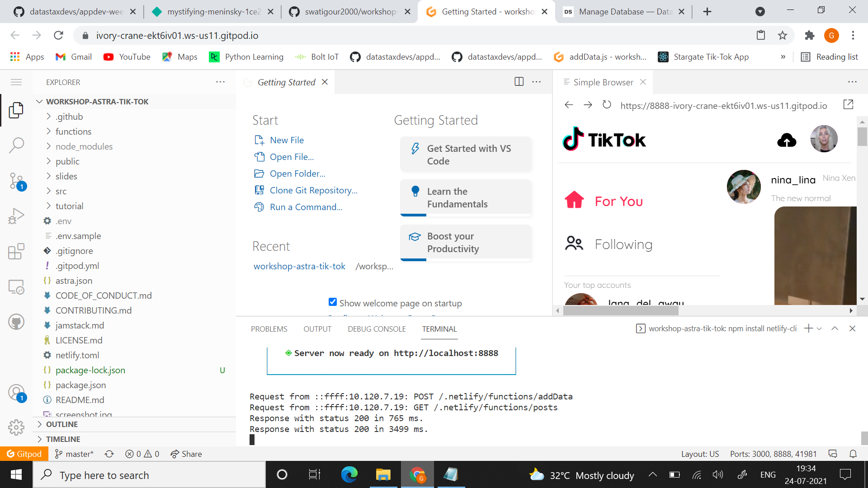This screenshot has height=488, width=868.
Task: Open the netlify.toml file in Explorer
Action: pos(77,355)
